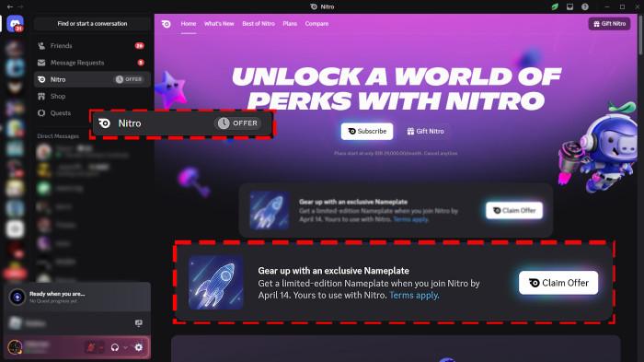644x362 pixels.
Task: Open the Friends list
Action: click(92, 46)
